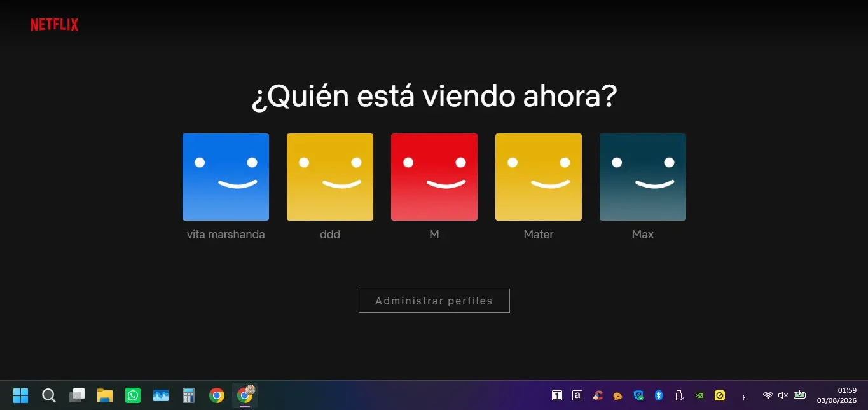Viewport: 868px width, 410px height.
Task: Open the NVIDIA tray icon
Action: [x=699, y=395]
